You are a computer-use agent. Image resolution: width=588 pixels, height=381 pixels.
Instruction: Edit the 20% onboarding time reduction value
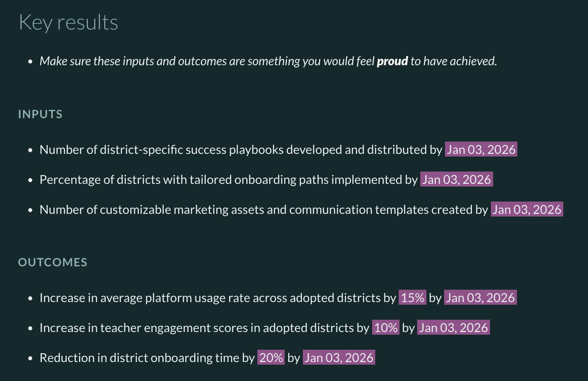(x=271, y=358)
